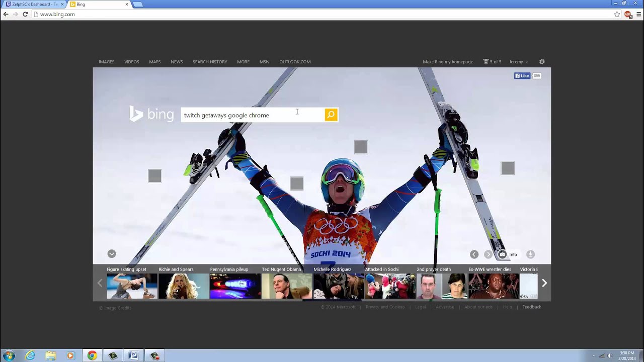Open Pennsylvania pileup story

235,283
